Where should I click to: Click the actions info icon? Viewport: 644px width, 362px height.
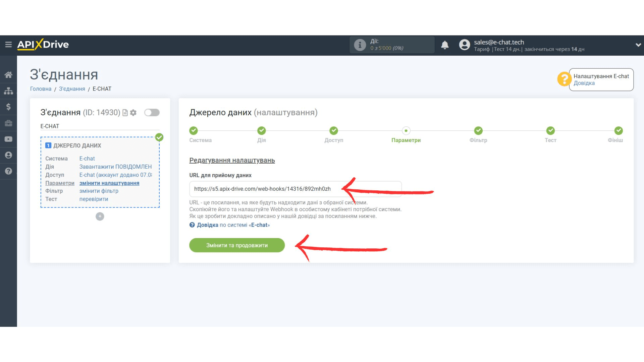coord(360,45)
